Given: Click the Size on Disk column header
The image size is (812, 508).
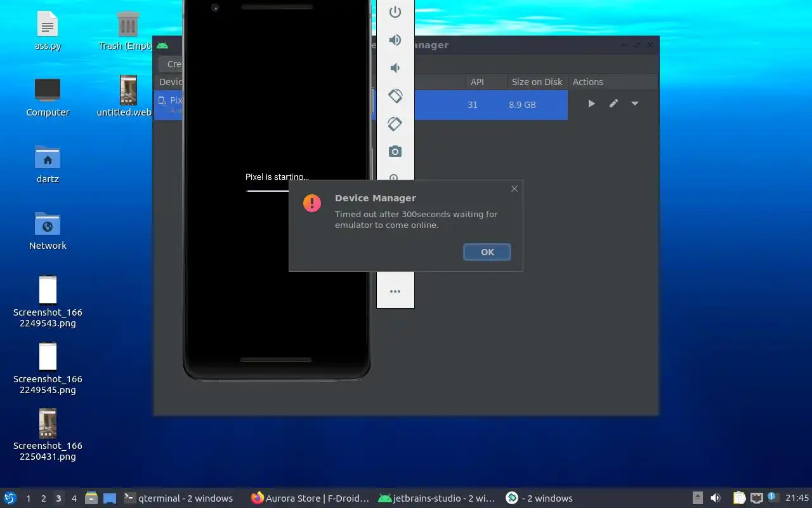Looking at the screenshot, I should [x=537, y=82].
